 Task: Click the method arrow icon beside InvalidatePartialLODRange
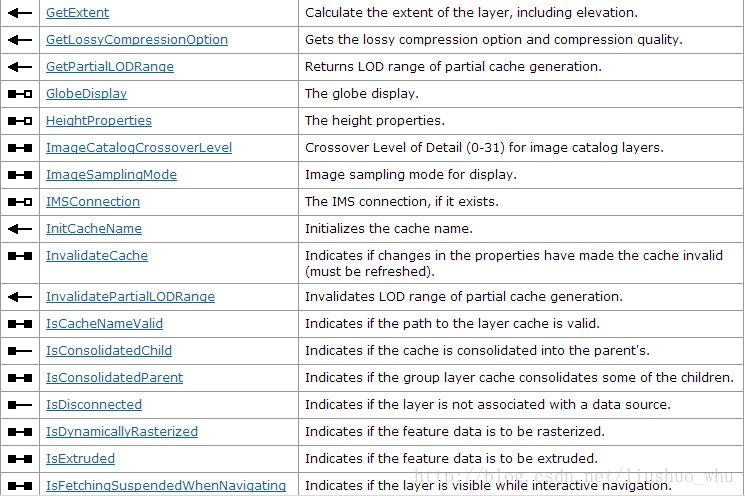[x=20, y=297]
